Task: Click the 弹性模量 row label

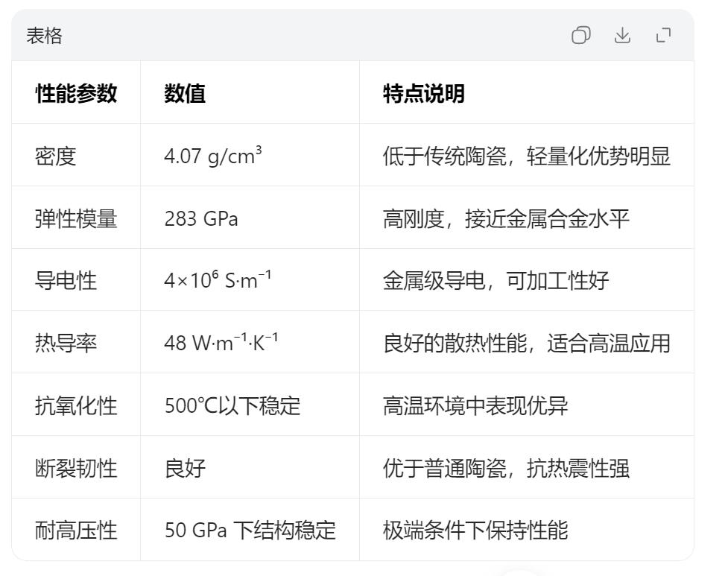Action: [x=76, y=219]
